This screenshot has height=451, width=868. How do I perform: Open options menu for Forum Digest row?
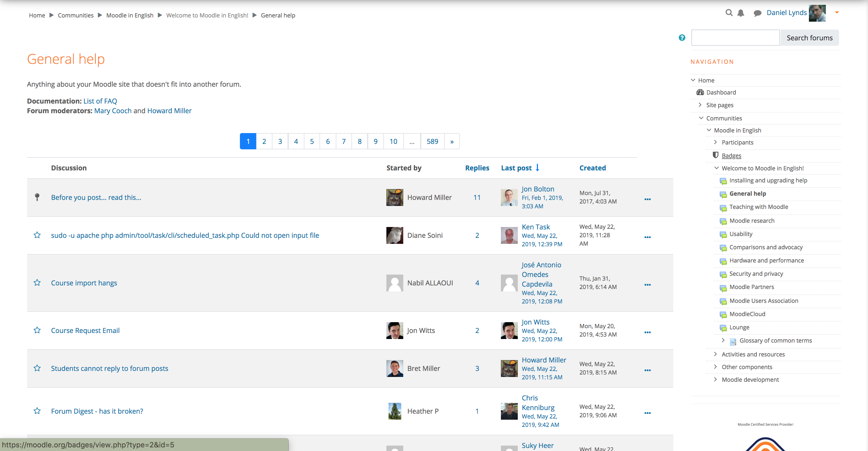pos(647,413)
